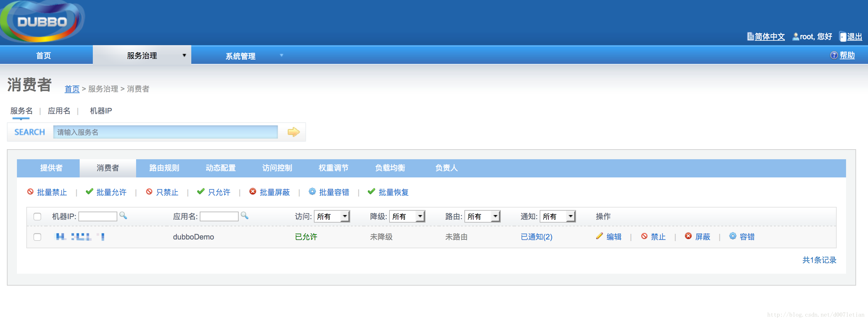Click the gear icon beside 批量容错
The height and width of the screenshot is (321, 868).
point(312,191)
